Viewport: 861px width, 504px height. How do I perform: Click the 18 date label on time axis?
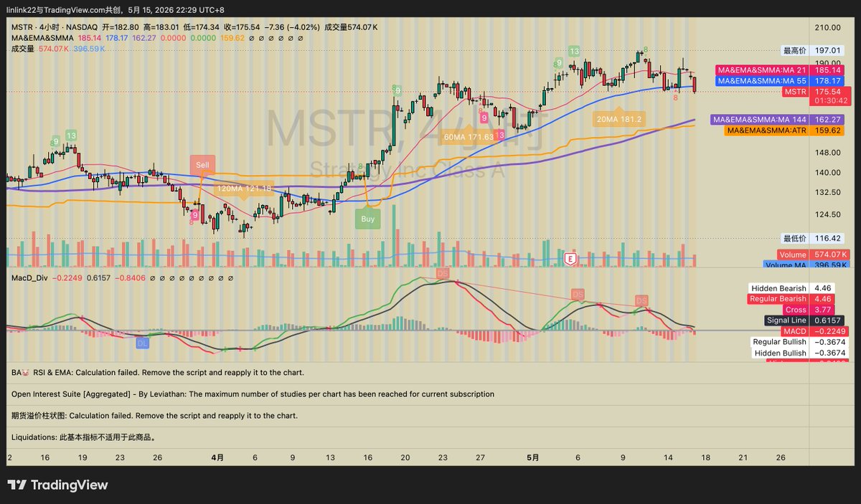[x=705, y=457]
